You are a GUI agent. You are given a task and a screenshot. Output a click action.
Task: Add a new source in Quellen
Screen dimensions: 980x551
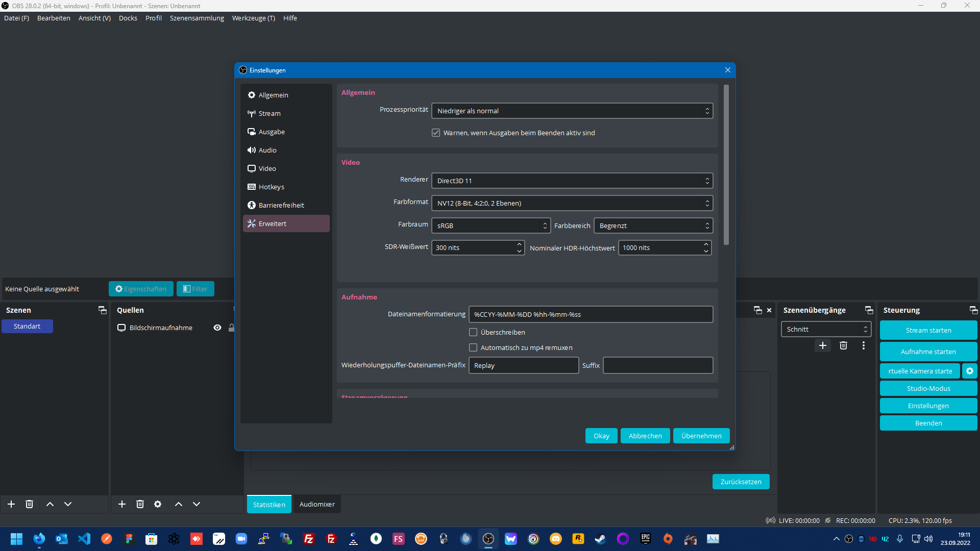[122, 504]
